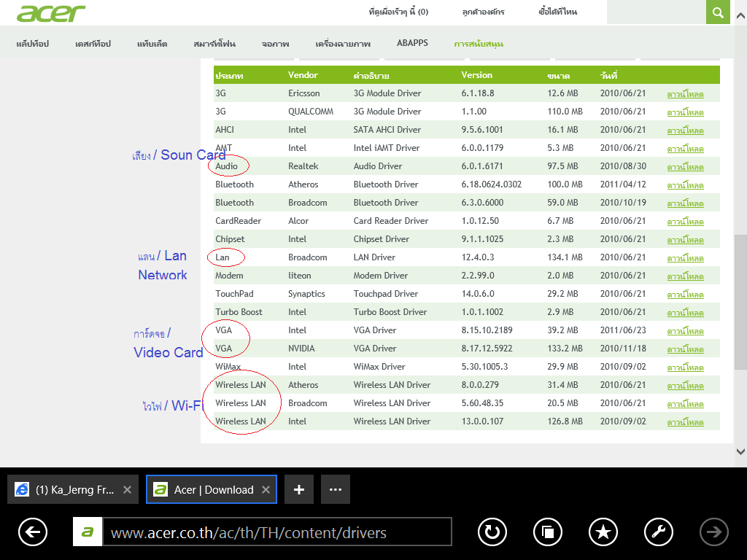Click the page vertical scrollbar thumb
The width and height of the screenshot is (747, 560).
[x=740, y=302]
